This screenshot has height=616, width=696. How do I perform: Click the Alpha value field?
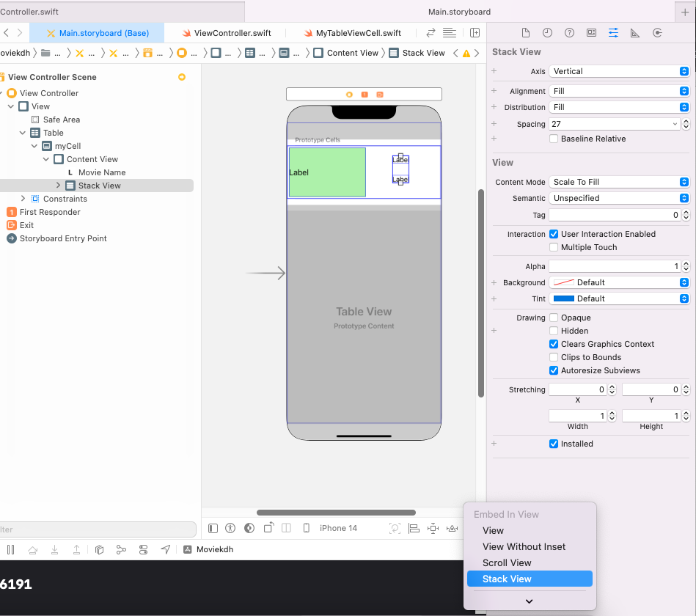click(615, 266)
